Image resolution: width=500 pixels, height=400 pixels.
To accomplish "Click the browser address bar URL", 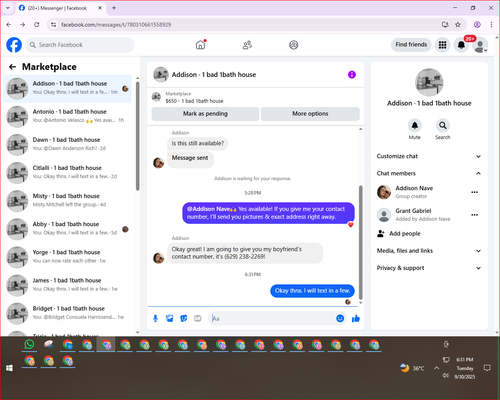I will [116, 25].
